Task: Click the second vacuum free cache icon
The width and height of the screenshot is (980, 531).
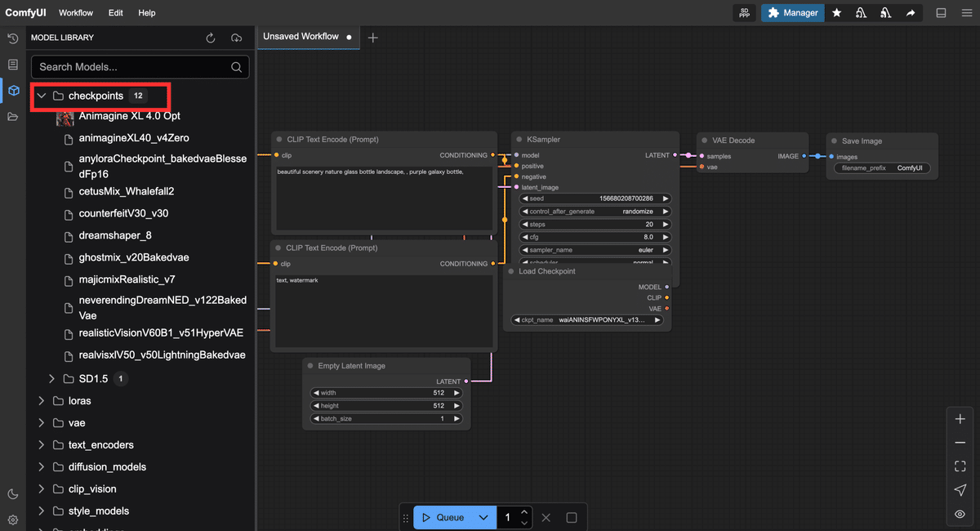Action: 886,13
